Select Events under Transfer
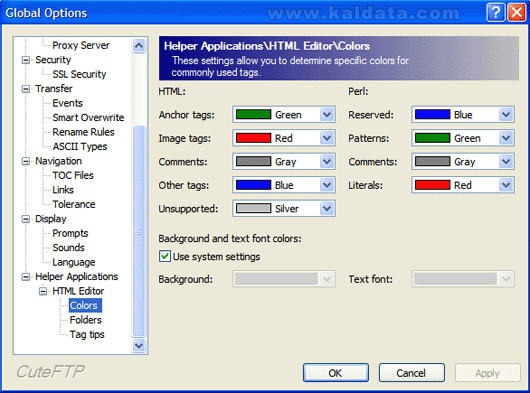Viewport: 530px width, 393px height. pyautogui.click(x=68, y=103)
